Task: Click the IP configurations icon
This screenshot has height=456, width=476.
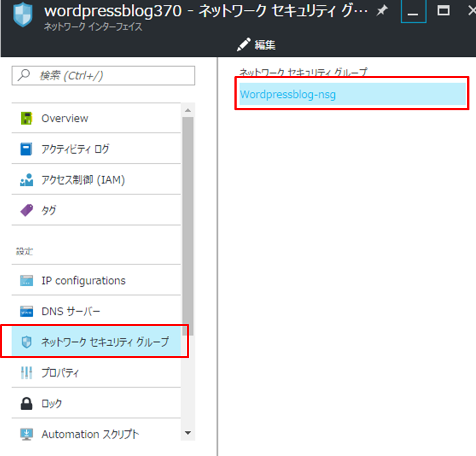Action: pyautogui.click(x=26, y=281)
